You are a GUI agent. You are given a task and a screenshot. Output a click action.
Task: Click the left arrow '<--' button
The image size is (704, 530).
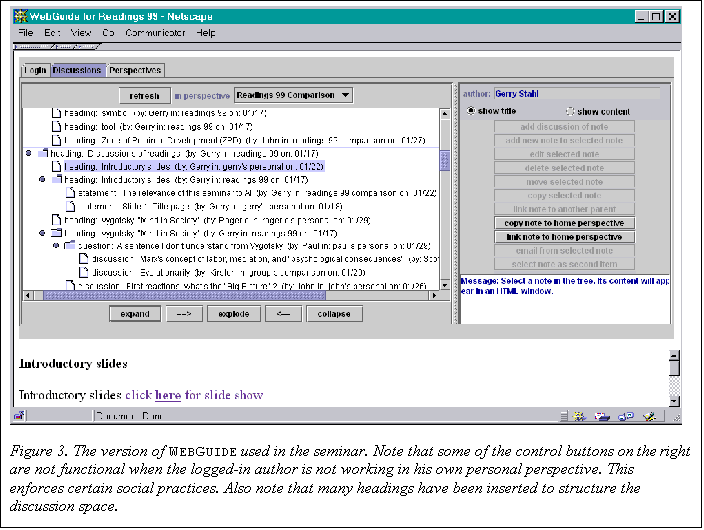(283, 314)
